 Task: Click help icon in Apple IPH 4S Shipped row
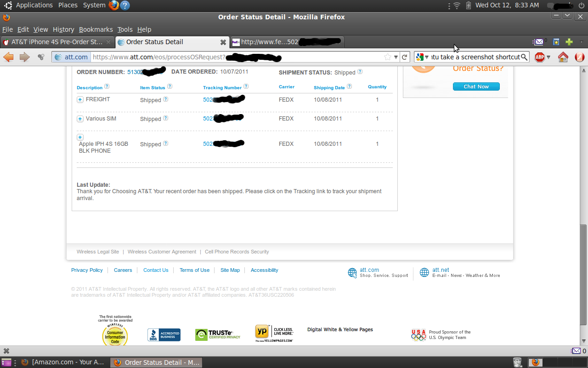(165, 144)
